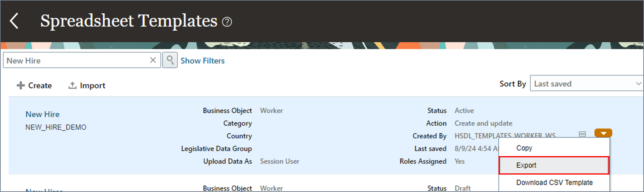Click the Show Filters link

point(202,61)
